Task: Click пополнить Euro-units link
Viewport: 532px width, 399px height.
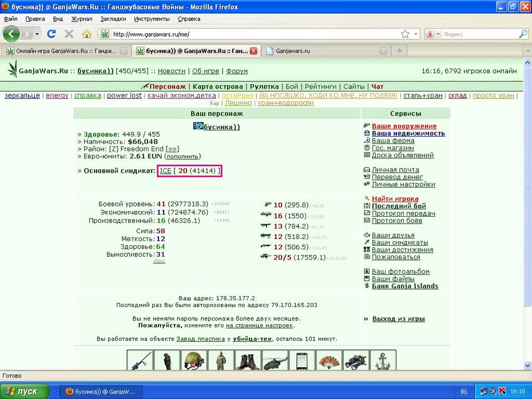Action: click(182, 156)
